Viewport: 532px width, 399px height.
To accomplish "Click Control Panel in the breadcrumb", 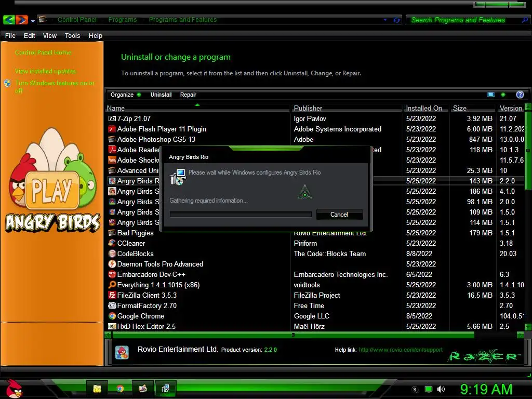I will click(77, 20).
